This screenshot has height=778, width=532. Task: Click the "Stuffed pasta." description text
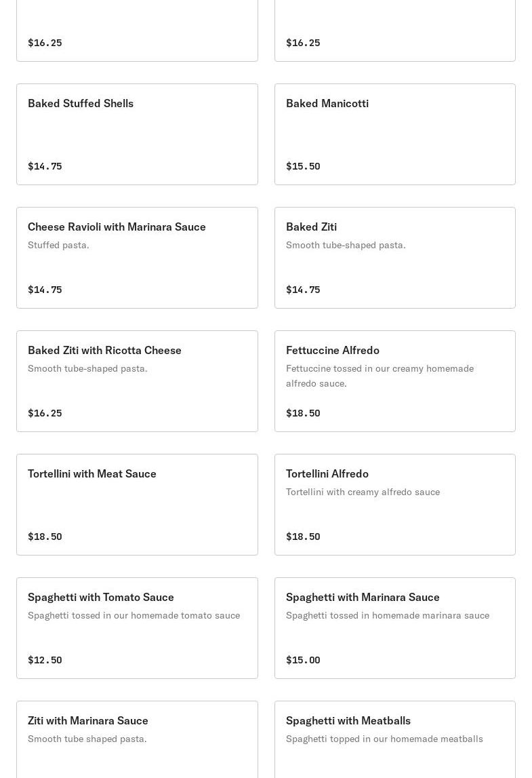click(x=58, y=245)
